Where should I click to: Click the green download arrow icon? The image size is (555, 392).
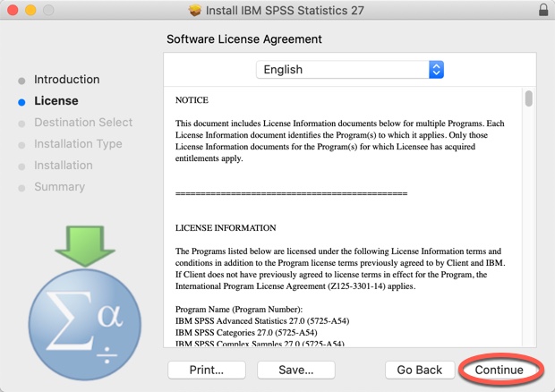pos(85,246)
